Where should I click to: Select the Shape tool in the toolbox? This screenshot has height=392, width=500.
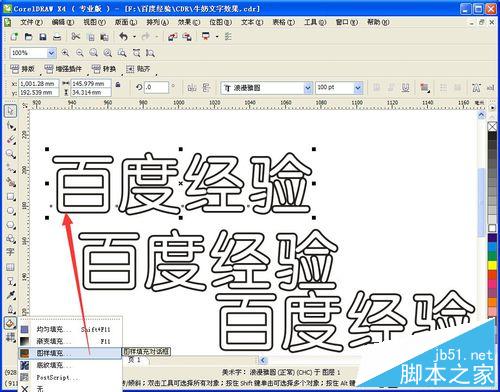[11, 126]
